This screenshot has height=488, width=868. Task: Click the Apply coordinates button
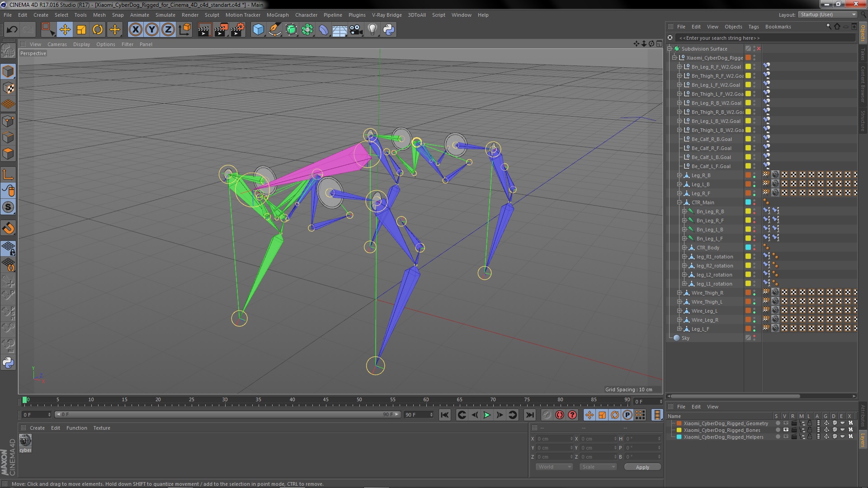click(x=642, y=467)
